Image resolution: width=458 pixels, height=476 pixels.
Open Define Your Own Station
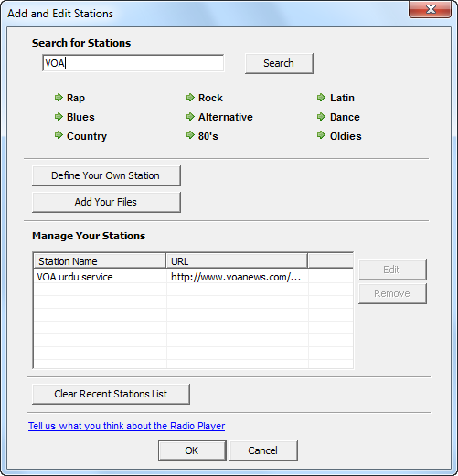(x=106, y=175)
